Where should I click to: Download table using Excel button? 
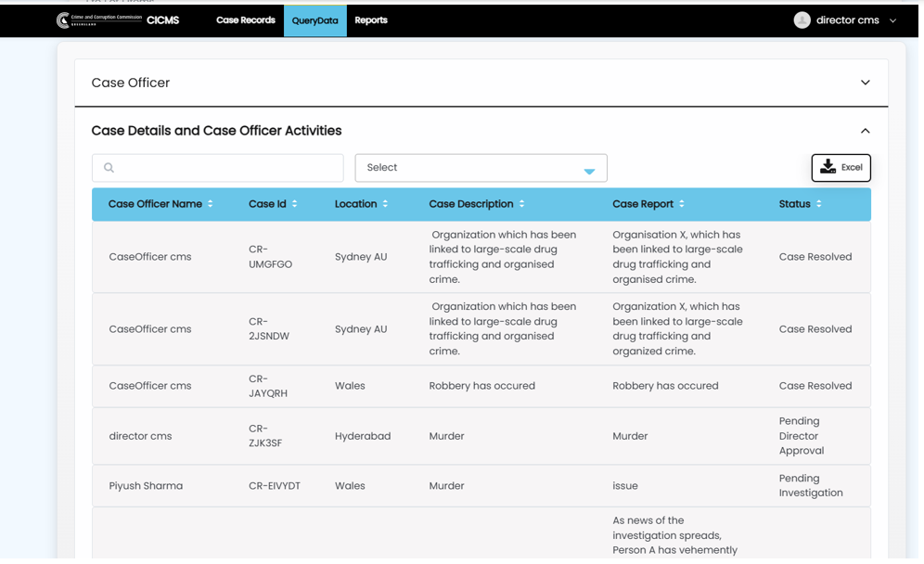841,168
